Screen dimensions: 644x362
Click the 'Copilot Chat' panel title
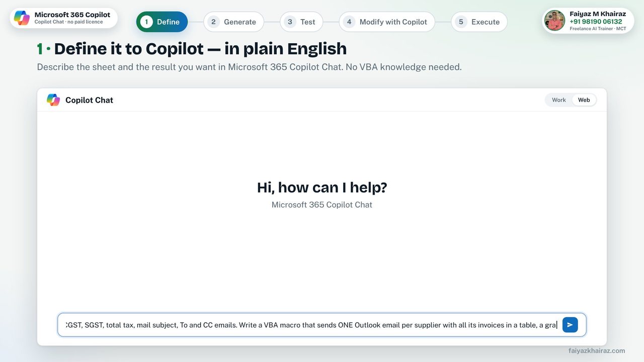pos(89,100)
